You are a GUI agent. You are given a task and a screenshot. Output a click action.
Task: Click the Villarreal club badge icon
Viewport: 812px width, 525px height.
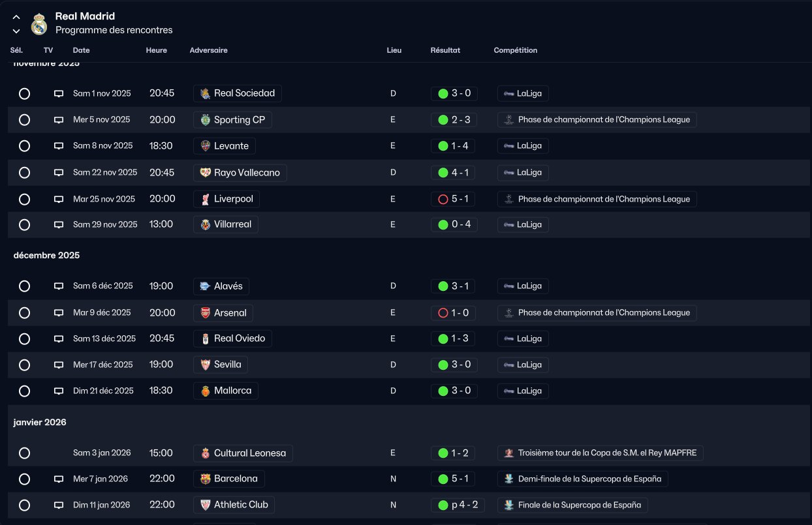[206, 225]
